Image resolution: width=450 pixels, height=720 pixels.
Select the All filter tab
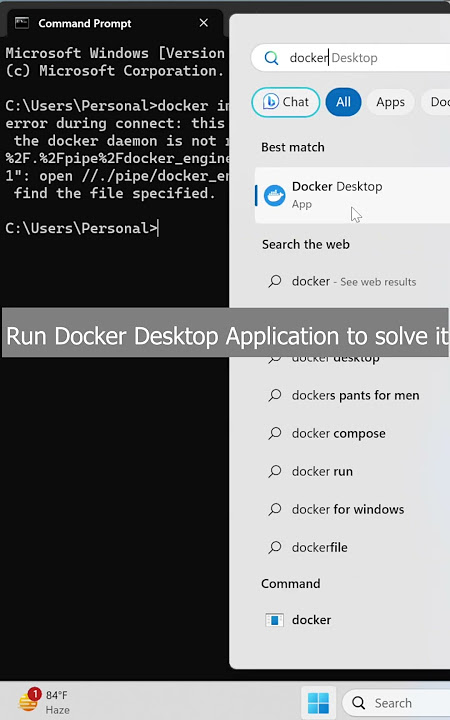(x=343, y=102)
